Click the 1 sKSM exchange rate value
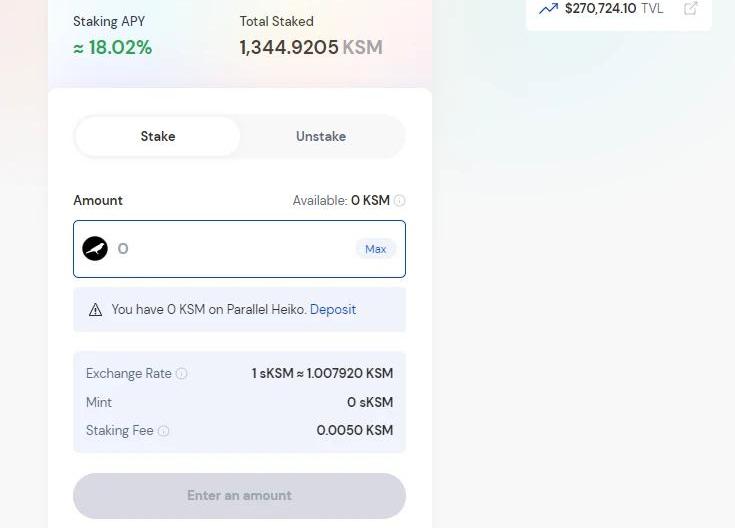The width and height of the screenshot is (735, 528). coord(322,374)
